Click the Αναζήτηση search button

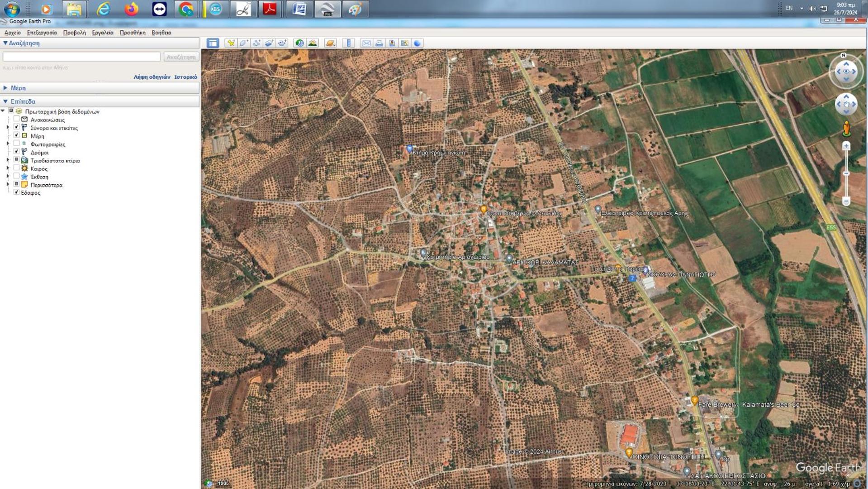(x=181, y=57)
